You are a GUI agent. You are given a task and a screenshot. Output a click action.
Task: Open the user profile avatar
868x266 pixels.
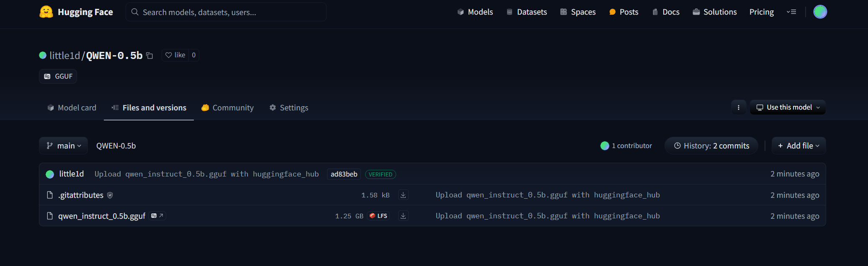[820, 12]
